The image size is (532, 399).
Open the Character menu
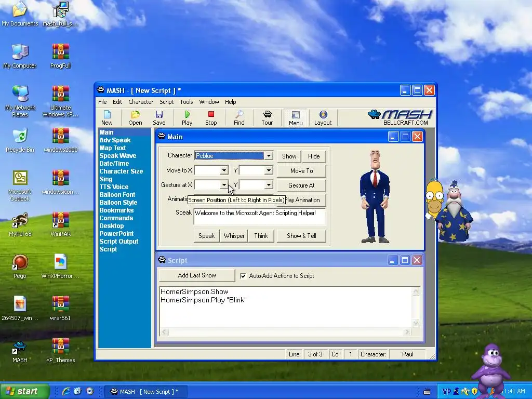pos(141,102)
